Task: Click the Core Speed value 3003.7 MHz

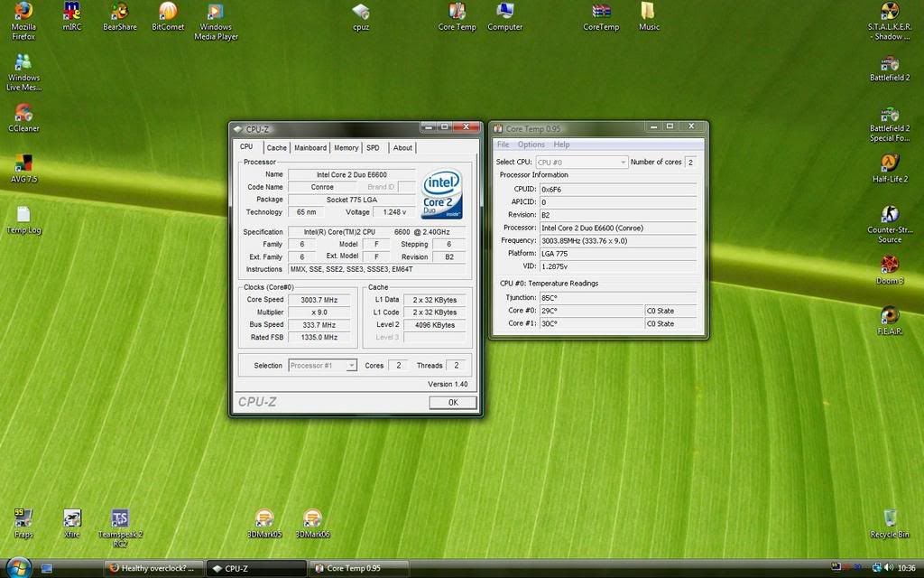Action: (x=319, y=300)
